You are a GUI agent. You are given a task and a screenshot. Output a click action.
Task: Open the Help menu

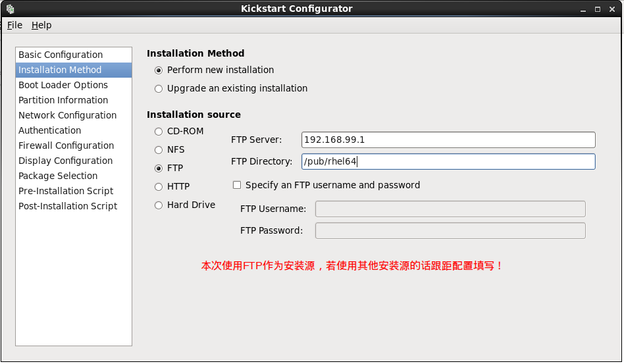coord(41,25)
